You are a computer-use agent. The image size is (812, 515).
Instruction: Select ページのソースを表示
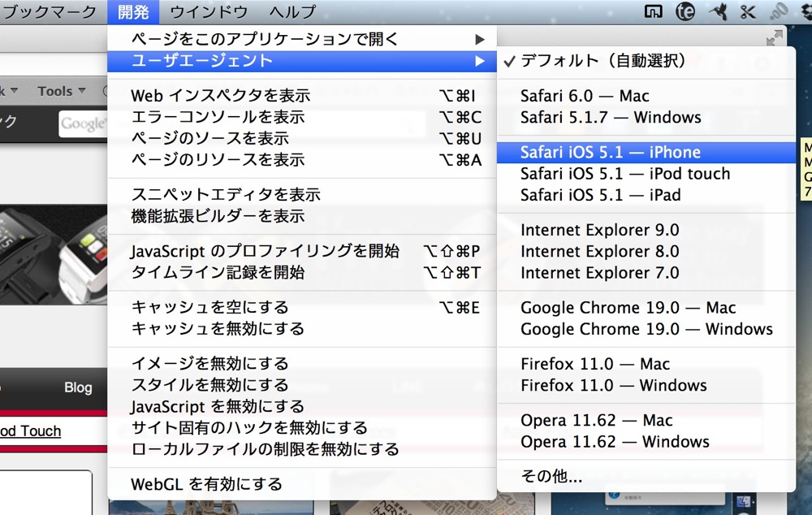click(x=302, y=138)
